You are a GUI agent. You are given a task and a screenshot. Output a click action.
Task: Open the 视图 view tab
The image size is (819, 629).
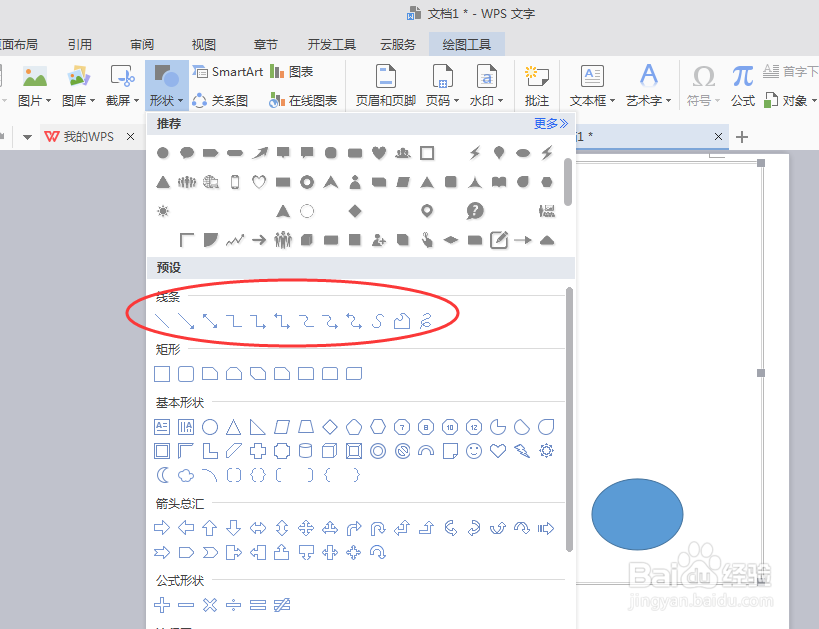[204, 44]
